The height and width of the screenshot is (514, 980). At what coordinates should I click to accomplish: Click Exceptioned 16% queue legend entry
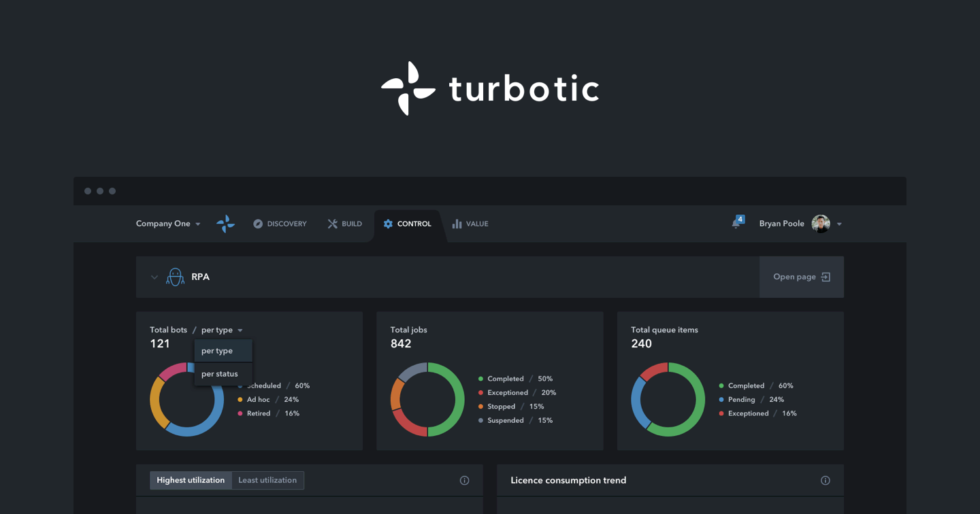(757, 413)
